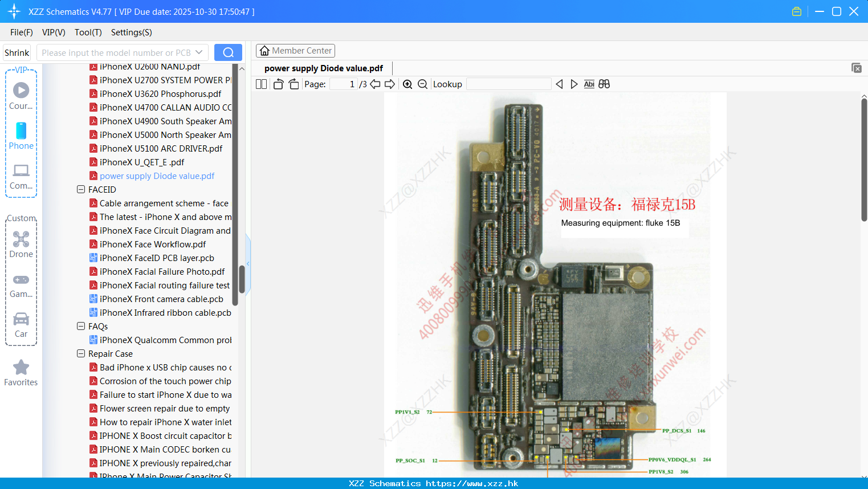Screen dimensions: 868x489
Task: Open iPhoneX Facial Failure Photo.pdf
Action: 157,271
